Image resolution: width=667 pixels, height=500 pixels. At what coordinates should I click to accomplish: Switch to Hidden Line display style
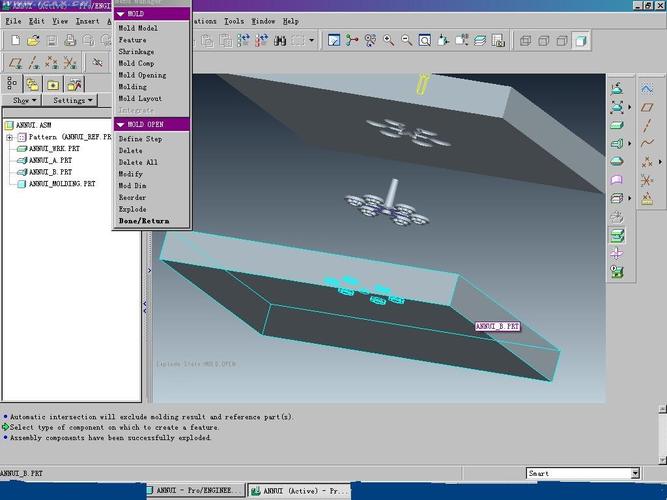click(x=544, y=41)
